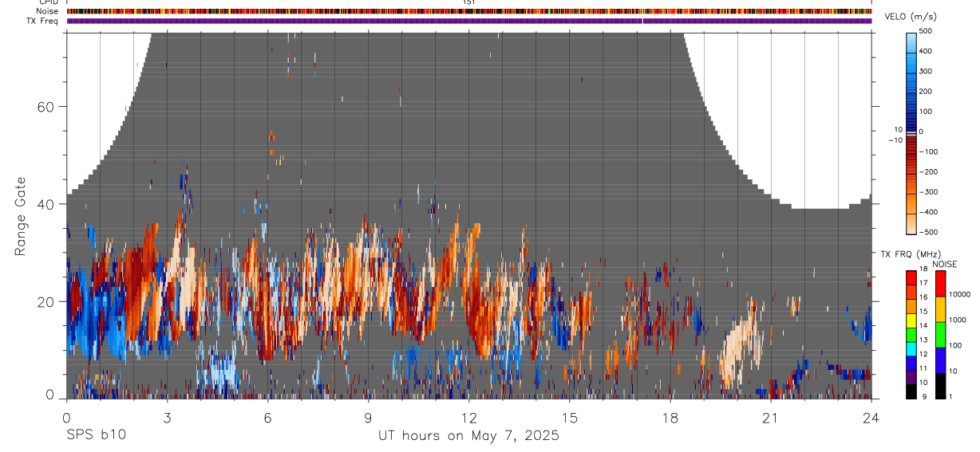Click the 10000 label in NOISE legend

(x=959, y=295)
